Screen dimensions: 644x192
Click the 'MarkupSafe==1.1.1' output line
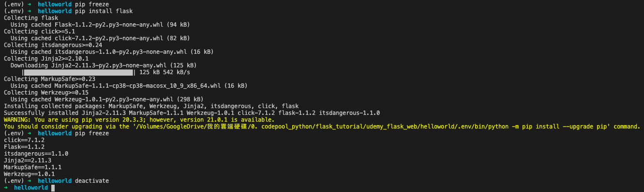point(32,167)
